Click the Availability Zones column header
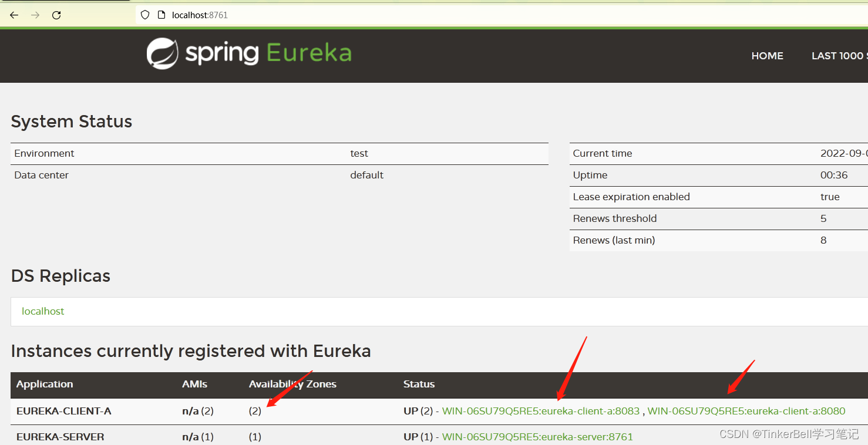The image size is (868, 445). (x=292, y=384)
